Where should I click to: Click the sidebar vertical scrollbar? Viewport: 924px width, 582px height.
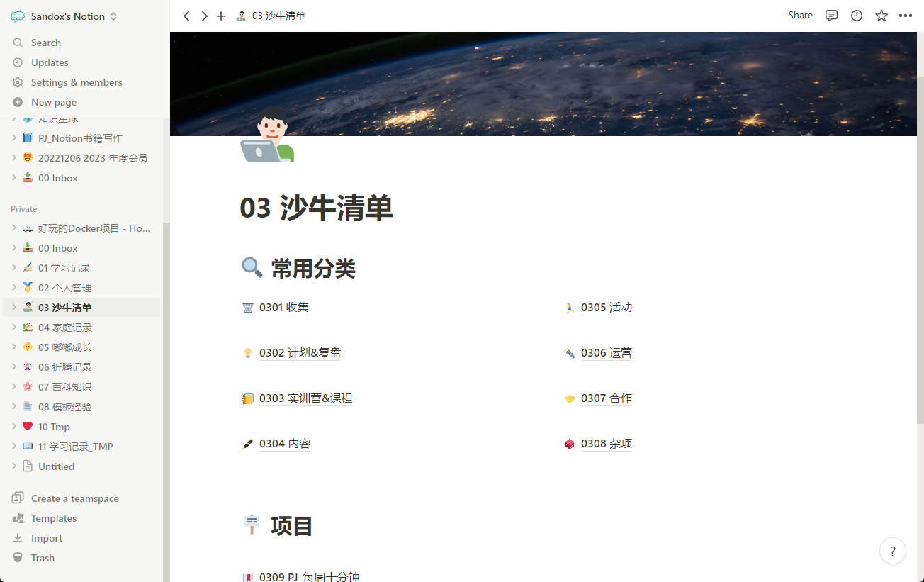coord(167,401)
